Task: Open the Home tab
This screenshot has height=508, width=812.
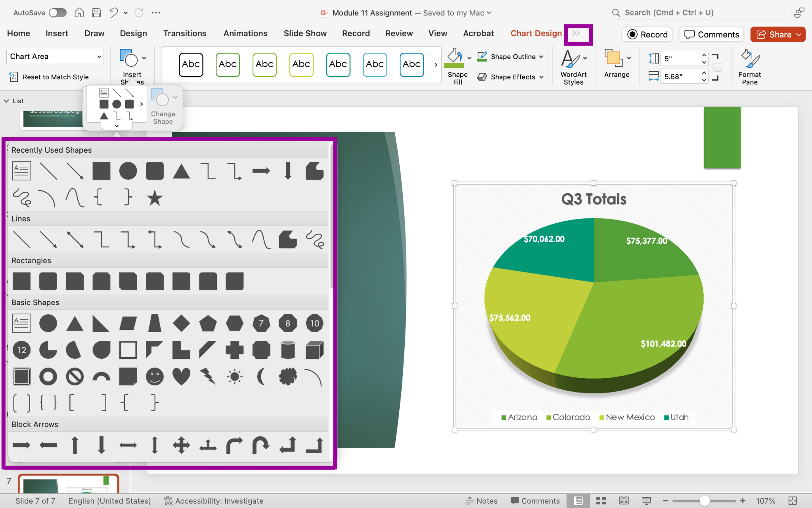Action: click(x=19, y=33)
